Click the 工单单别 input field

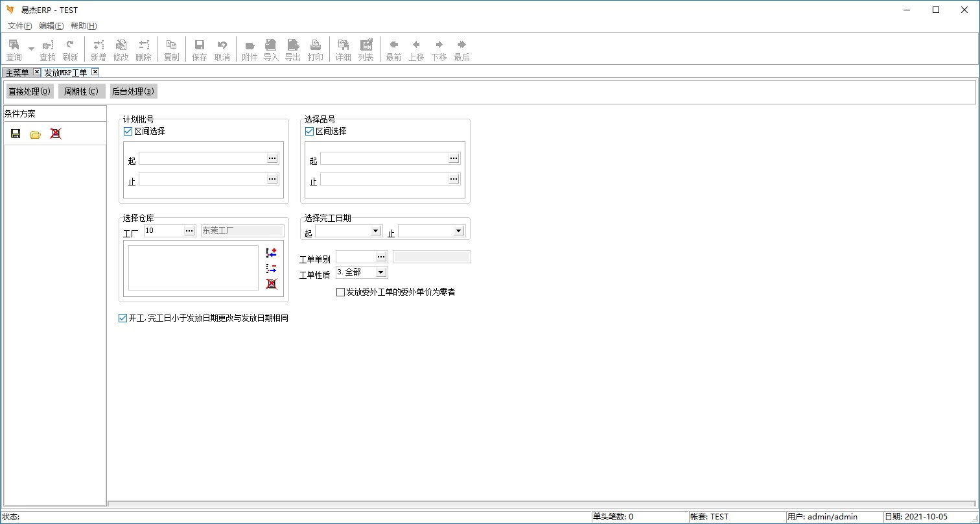click(355, 257)
